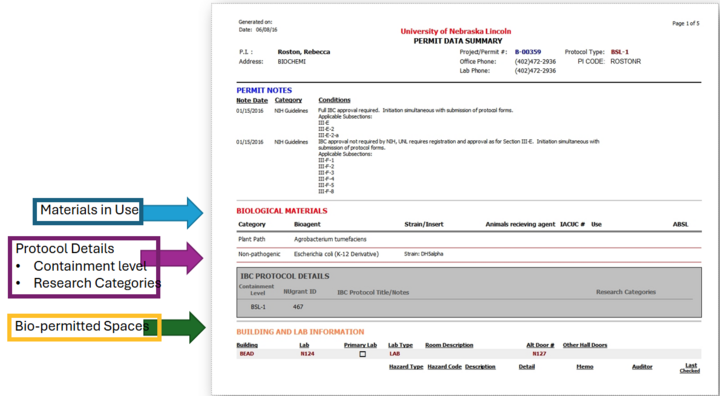The image size is (720, 396).
Task: Select the building value BEAD
Action: 247,354
